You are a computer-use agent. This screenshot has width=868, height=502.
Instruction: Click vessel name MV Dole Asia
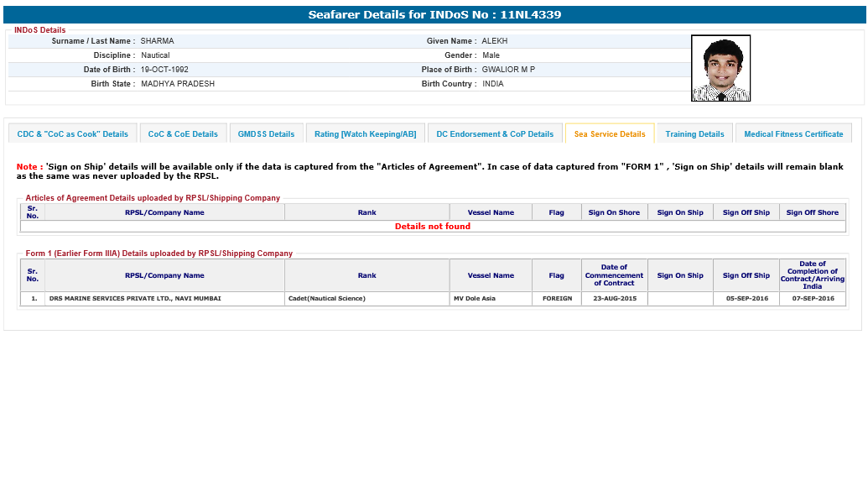[491, 299]
